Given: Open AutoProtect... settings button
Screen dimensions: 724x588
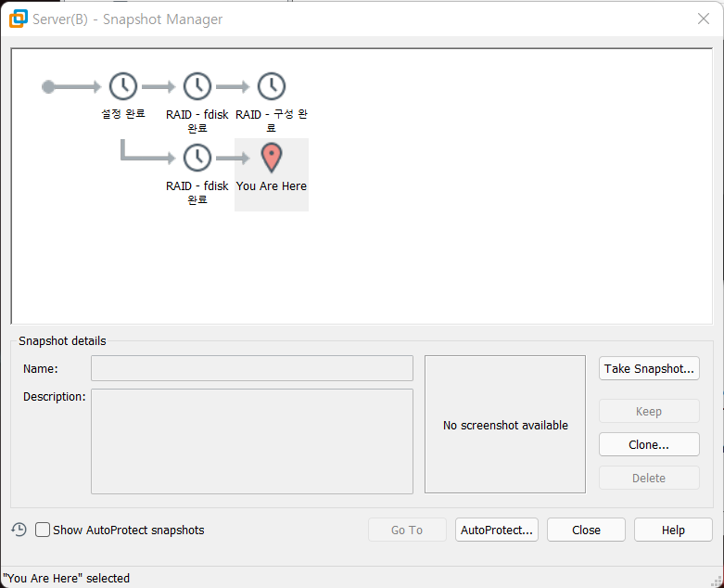Looking at the screenshot, I should (496, 530).
